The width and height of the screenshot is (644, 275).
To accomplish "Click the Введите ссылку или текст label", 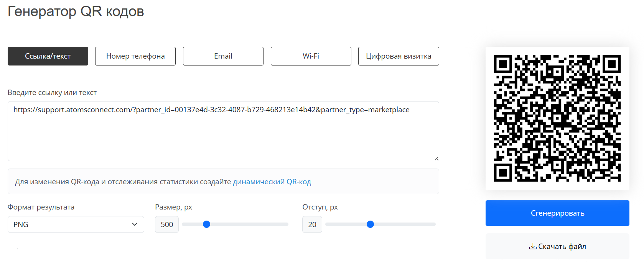I will coord(52,92).
